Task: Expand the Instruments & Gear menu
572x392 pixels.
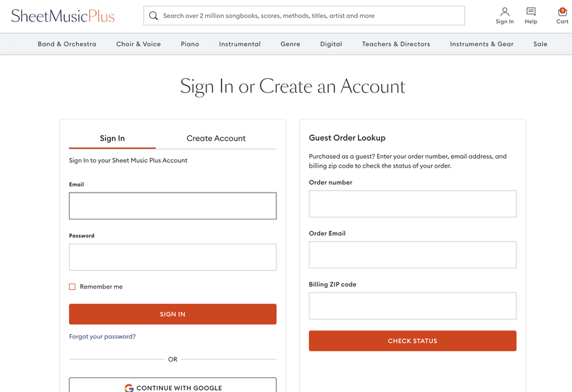Action: [482, 44]
